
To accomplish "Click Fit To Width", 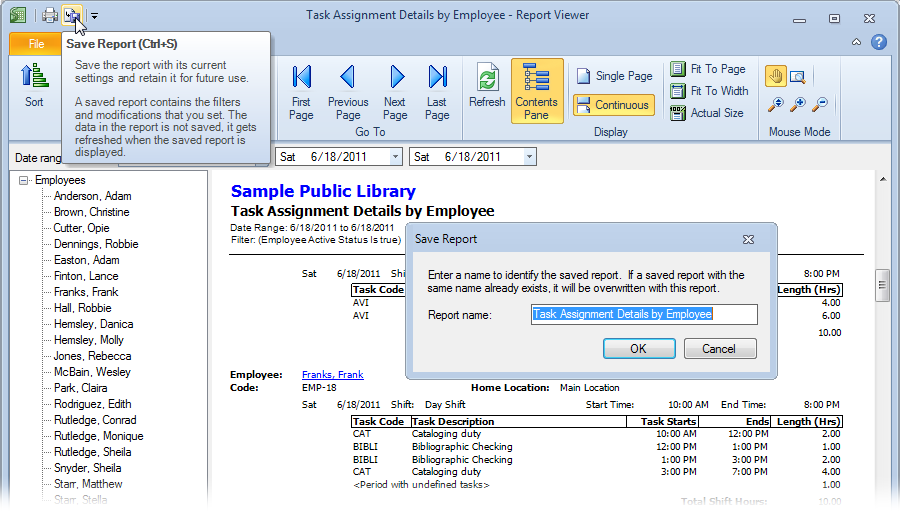I will point(709,91).
